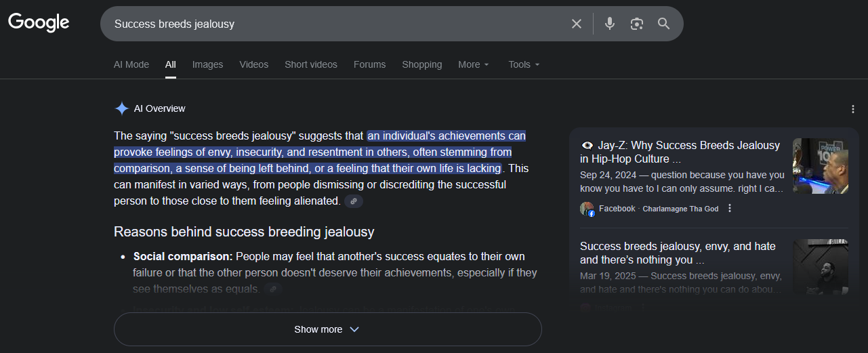Open 'Jay-Z: Why Success Breeds Jealousy' result
The height and width of the screenshot is (353, 868).
pos(680,152)
